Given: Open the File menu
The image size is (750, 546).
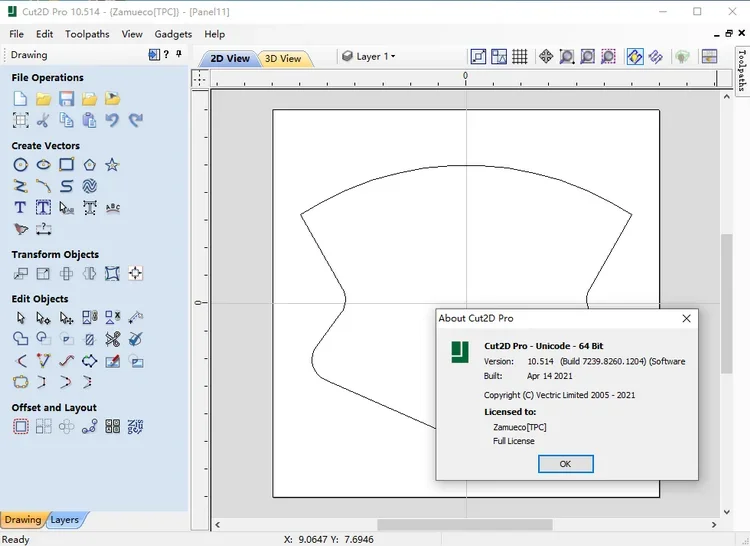Looking at the screenshot, I should pos(16,34).
